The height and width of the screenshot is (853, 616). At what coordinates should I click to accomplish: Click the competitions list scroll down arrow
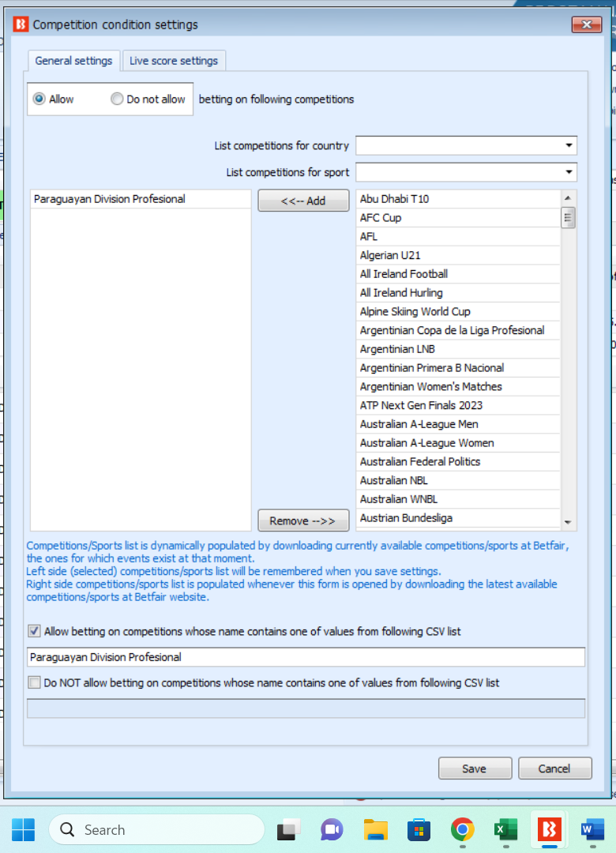click(x=568, y=522)
